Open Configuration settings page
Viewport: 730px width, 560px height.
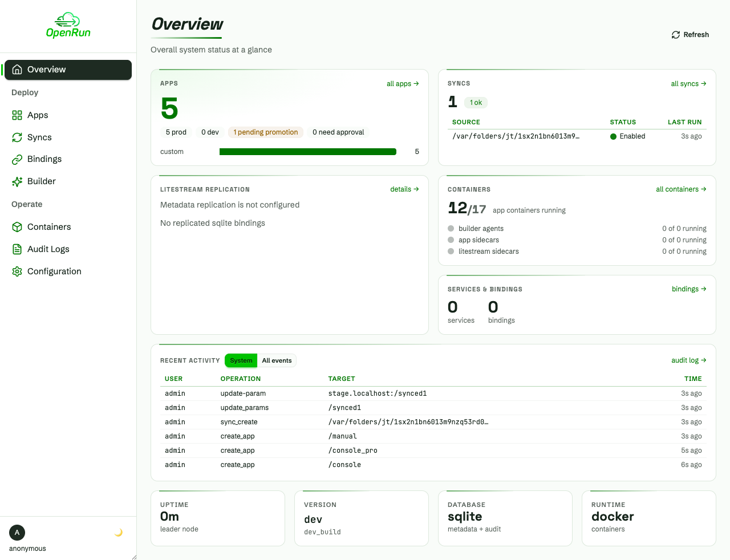[x=68, y=271]
